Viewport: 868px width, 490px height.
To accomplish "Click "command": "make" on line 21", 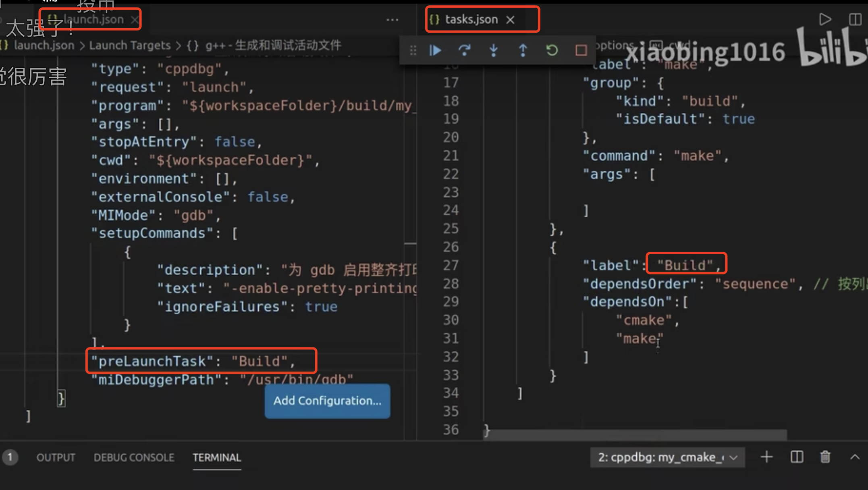I will (656, 156).
